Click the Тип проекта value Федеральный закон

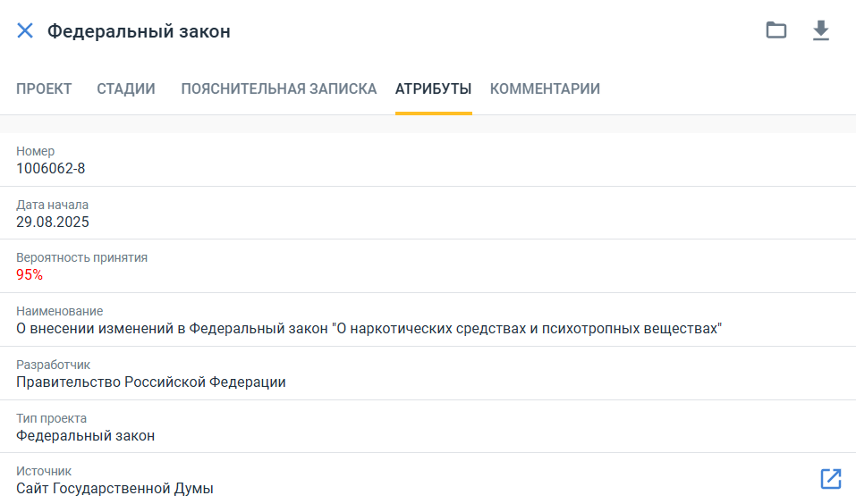coord(85,436)
